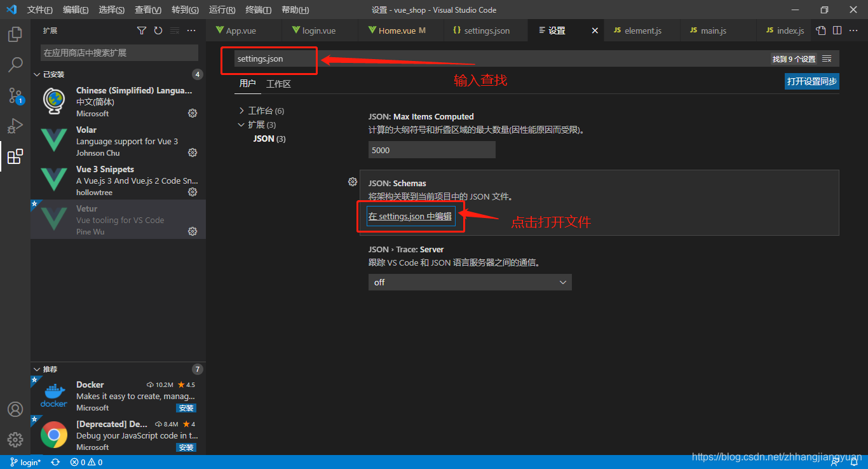Focus the extensions marketplace search box
868x469 pixels.
119,53
